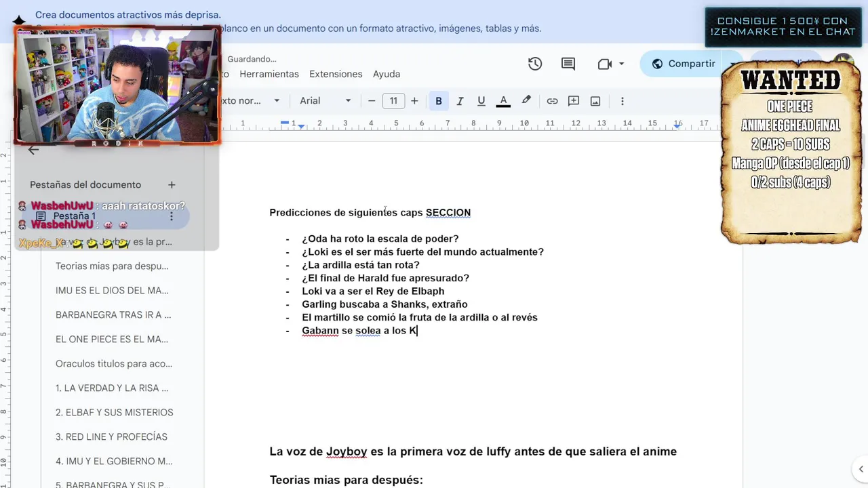Click the line '¿Oda ha roto la escala de poder?'
868x488 pixels.
[x=380, y=239]
